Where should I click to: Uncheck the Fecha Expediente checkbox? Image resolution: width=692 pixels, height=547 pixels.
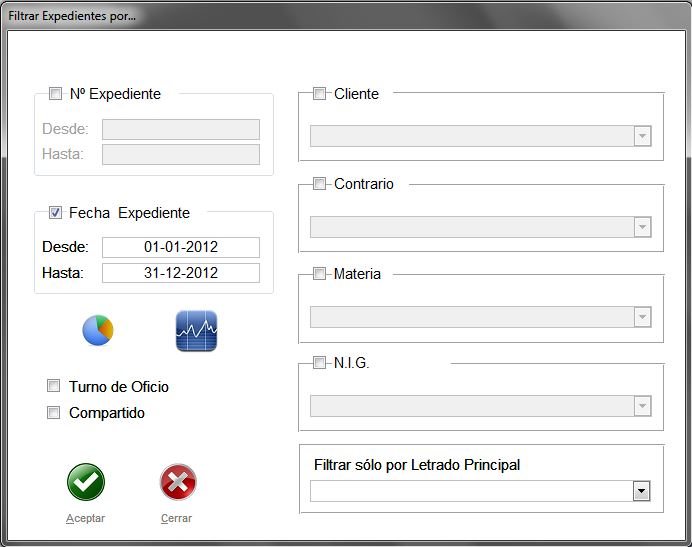[56, 213]
